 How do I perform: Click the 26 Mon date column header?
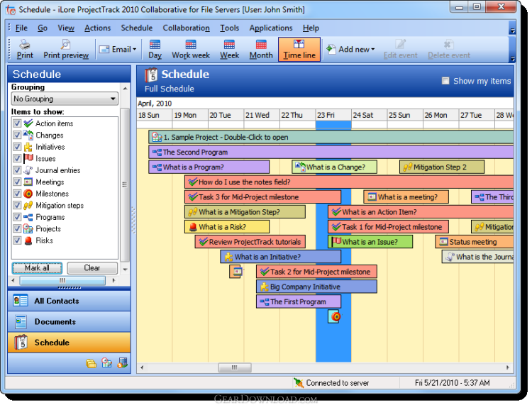click(x=440, y=116)
